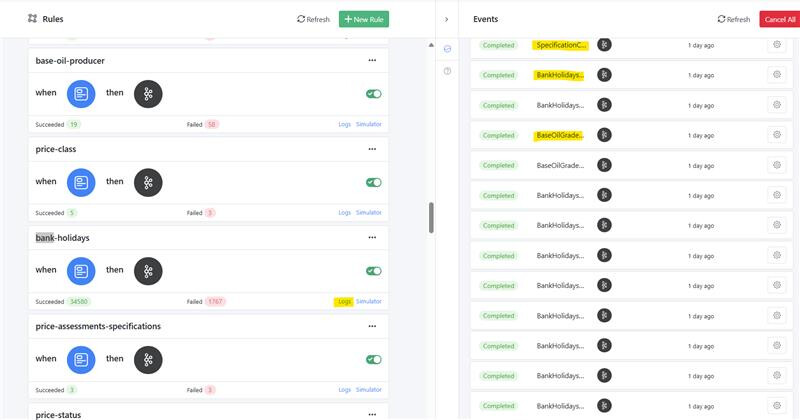Click the events icon above the help icon
This screenshot has height=420, width=800.
(x=447, y=49)
